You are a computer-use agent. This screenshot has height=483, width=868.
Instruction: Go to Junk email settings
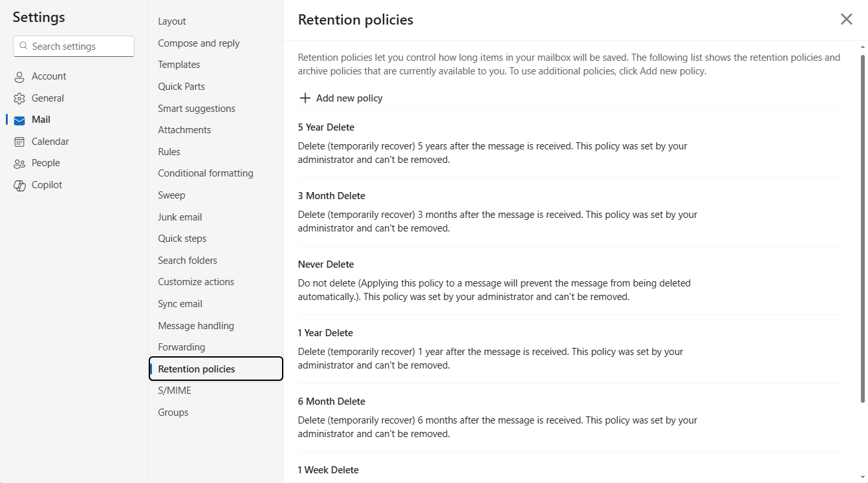click(180, 217)
